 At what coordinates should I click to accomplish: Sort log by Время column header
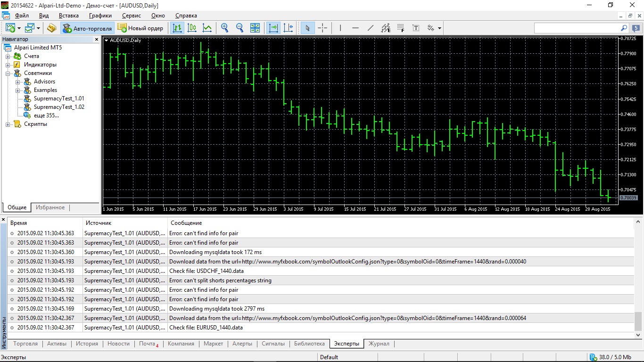[46, 223]
